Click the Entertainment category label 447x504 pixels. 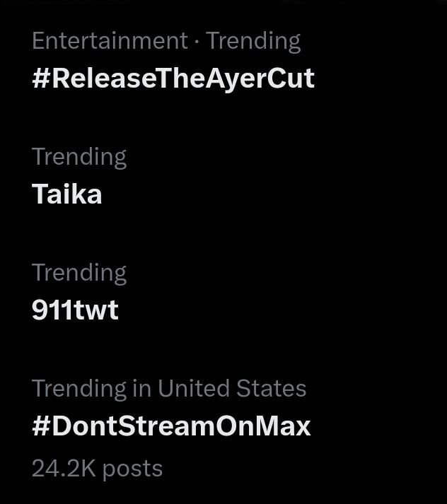pos(110,41)
